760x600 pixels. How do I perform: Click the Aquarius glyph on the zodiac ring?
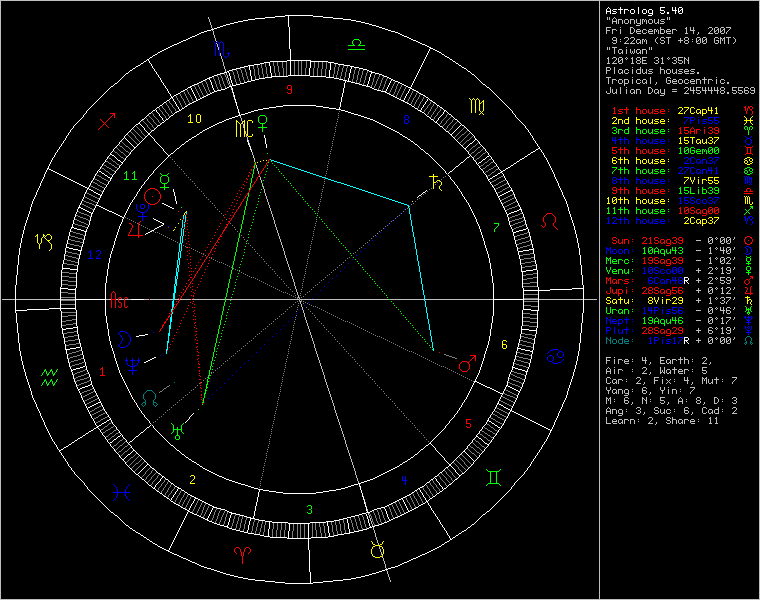(49, 378)
